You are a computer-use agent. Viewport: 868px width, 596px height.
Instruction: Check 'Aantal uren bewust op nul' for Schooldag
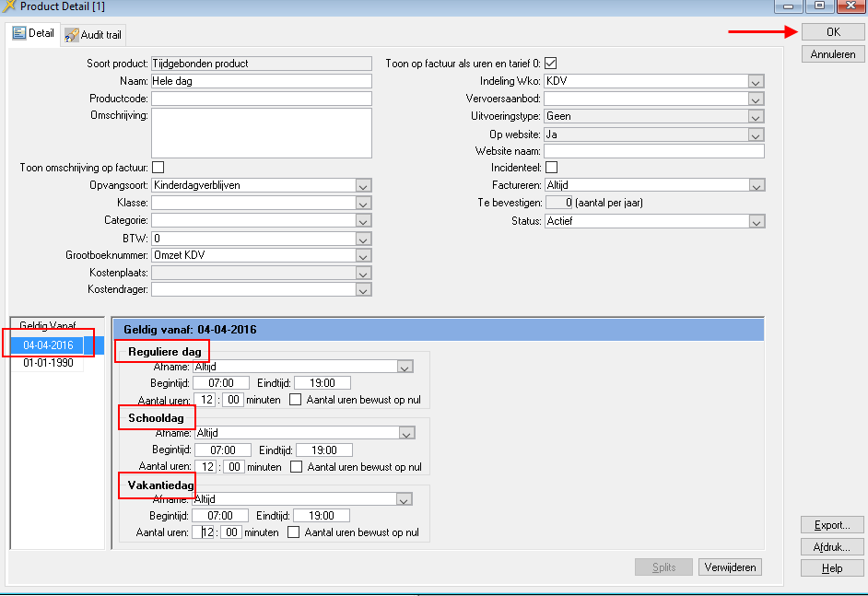coord(296,467)
